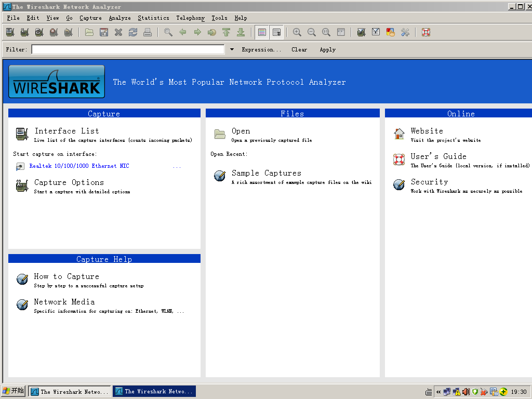Screen dimensions: 532x399
Task: Click the Clear filter button
Action: [299, 49]
